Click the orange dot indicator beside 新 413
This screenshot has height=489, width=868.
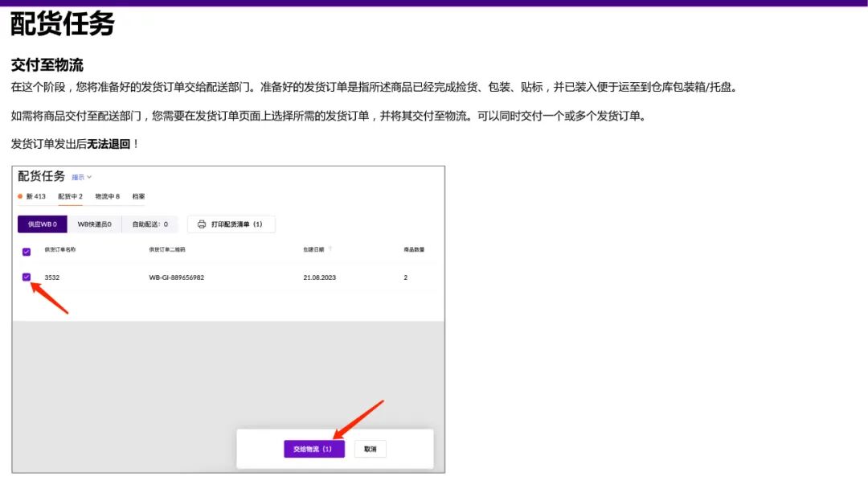coord(18,195)
